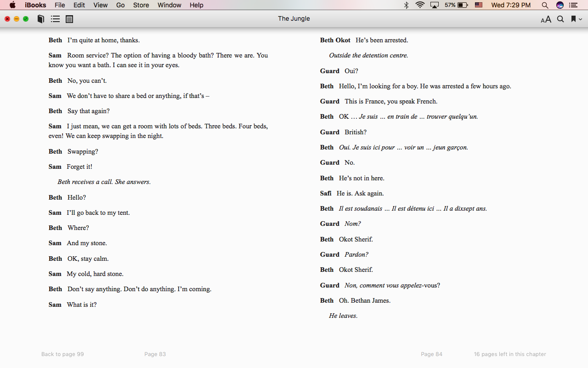The height and width of the screenshot is (368, 588).
Task: Click the line 'Oui?'
Action: coord(351,71)
